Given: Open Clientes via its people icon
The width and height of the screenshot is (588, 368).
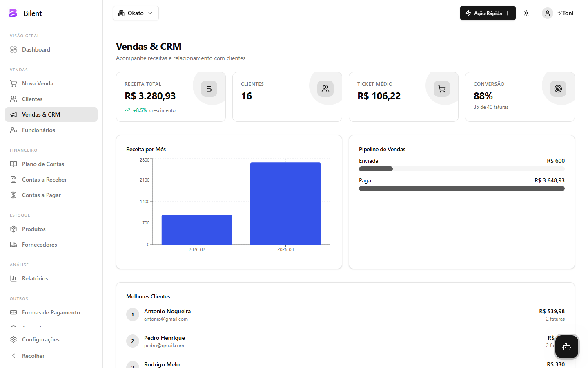Looking at the screenshot, I should tap(13, 99).
